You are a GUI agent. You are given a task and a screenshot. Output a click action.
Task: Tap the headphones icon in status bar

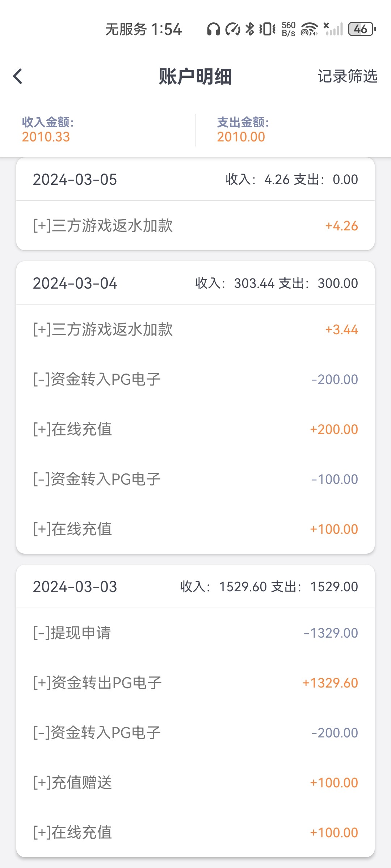point(213,29)
